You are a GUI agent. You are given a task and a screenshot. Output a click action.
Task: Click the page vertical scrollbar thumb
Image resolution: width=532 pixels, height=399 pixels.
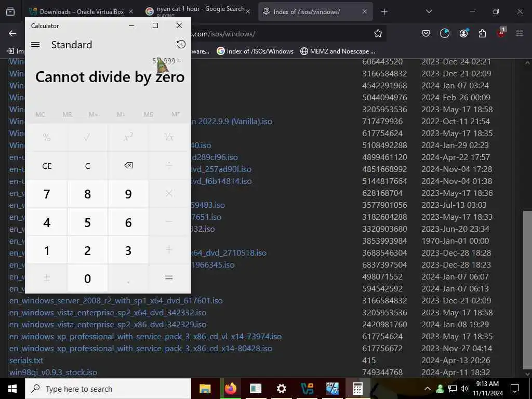(x=527, y=290)
